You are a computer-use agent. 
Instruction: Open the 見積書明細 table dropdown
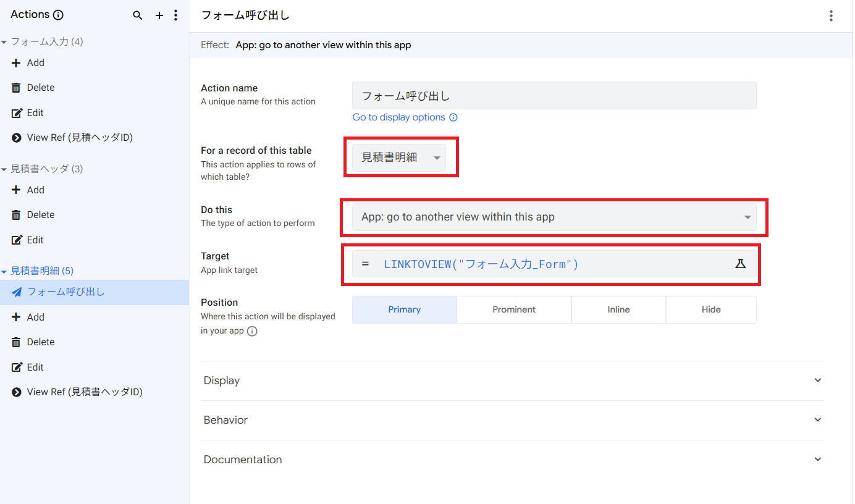[401, 157]
